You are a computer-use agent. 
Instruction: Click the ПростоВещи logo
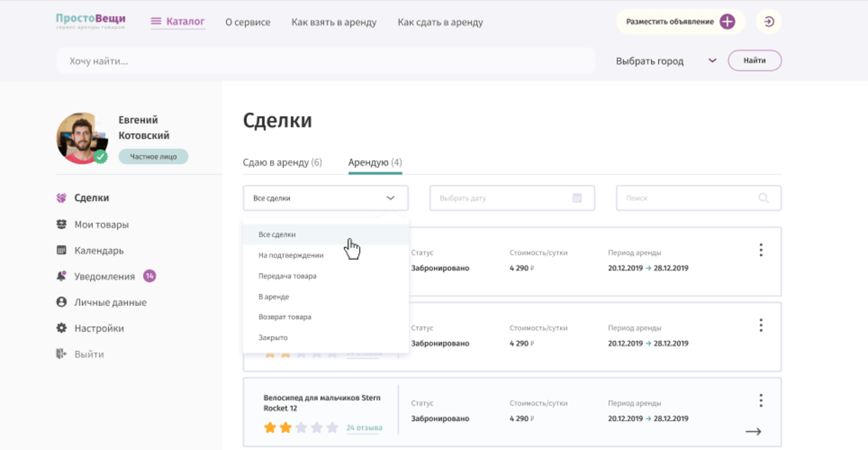pos(91,21)
